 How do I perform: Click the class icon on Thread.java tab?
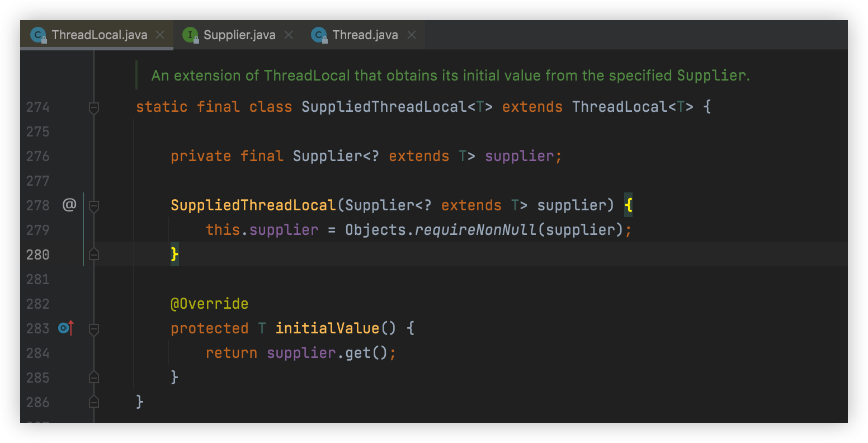(319, 35)
